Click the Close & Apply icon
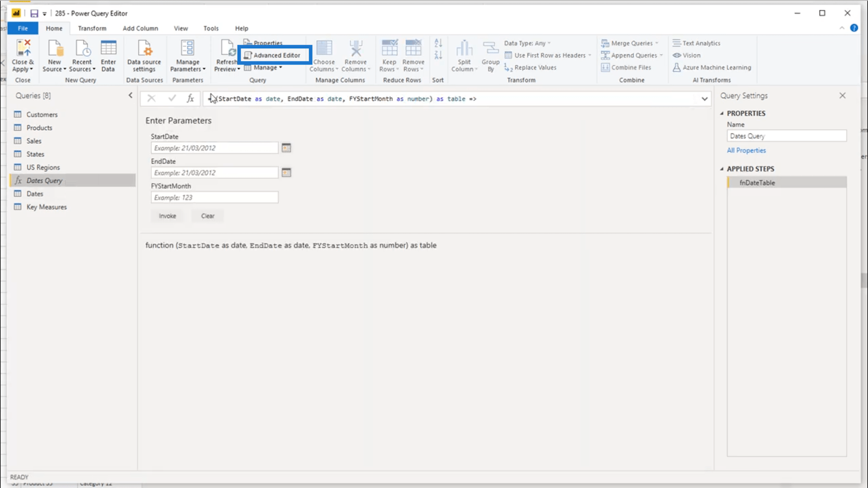Viewport: 868px width, 488px height. [23, 48]
